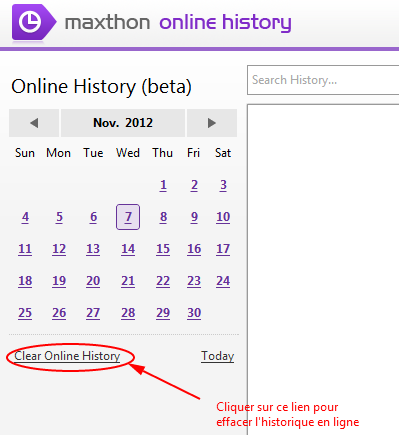This screenshot has width=399, height=435.
Task: Click the 'Sat' weekday header
Action: [x=223, y=153]
